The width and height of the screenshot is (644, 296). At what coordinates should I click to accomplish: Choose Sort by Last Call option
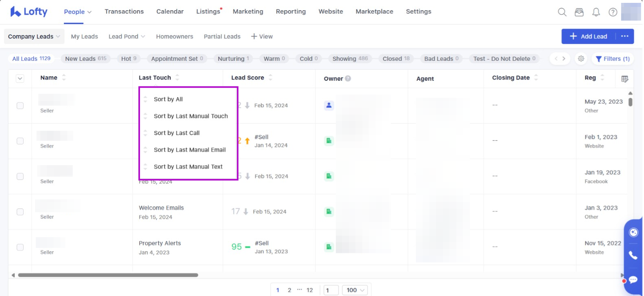pos(177,133)
